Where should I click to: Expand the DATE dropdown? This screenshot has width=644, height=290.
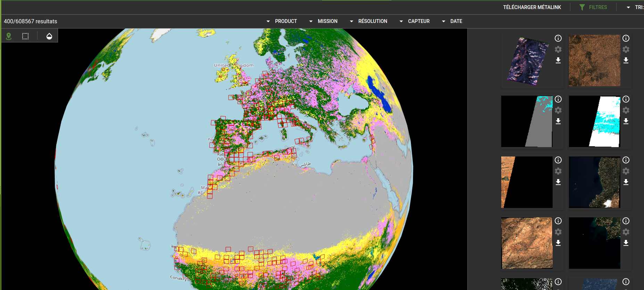[x=452, y=21]
